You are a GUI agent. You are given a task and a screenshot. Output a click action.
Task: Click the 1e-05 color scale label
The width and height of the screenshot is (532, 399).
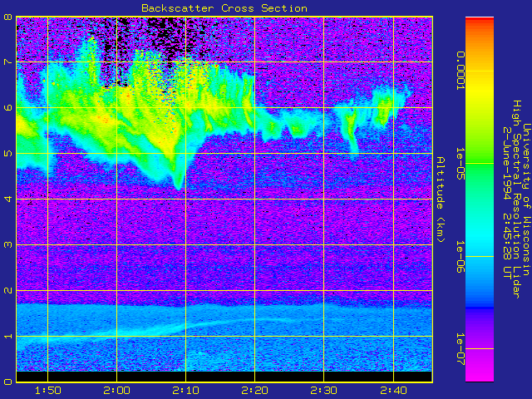click(x=461, y=164)
